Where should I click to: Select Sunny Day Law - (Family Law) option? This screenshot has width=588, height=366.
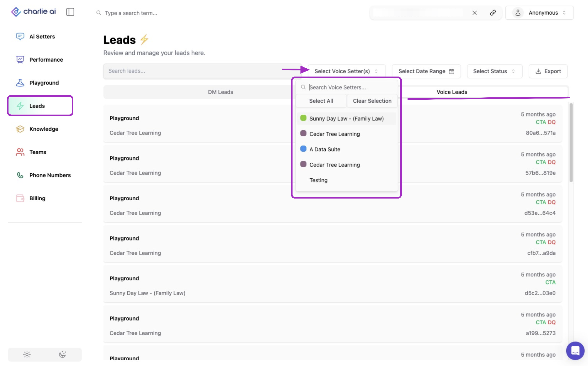347,118
